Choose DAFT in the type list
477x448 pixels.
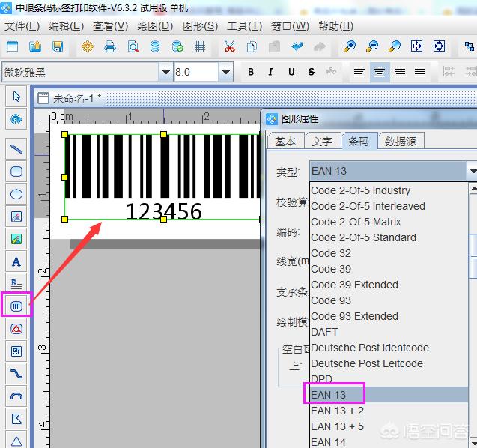(389, 332)
